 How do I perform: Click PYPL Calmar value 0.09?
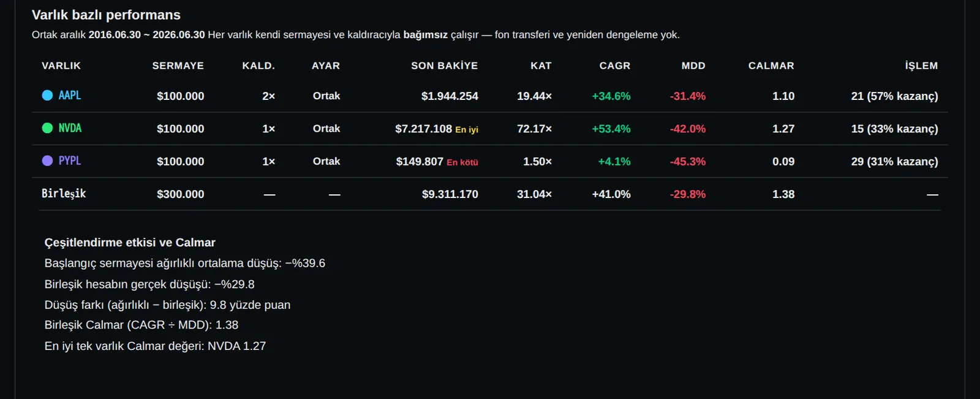click(x=783, y=162)
